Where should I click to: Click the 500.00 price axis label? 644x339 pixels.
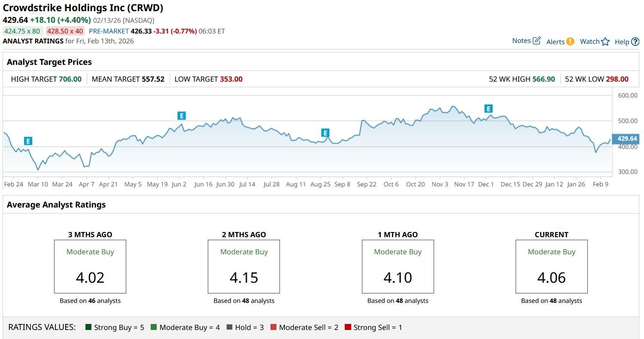pos(628,121)
